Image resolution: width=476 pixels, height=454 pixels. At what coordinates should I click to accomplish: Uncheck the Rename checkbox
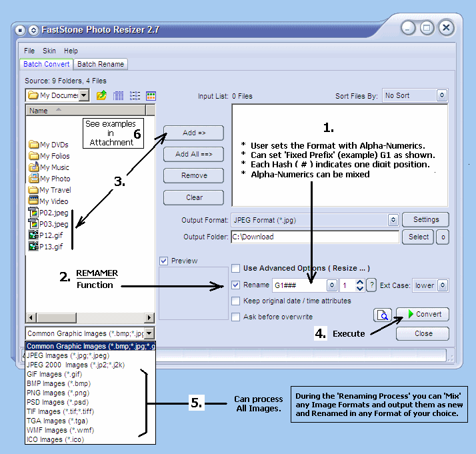point(236,285)
